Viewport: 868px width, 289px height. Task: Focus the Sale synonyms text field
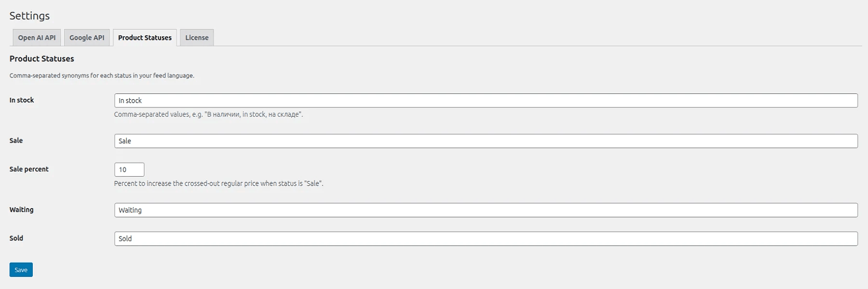point(338,141)
